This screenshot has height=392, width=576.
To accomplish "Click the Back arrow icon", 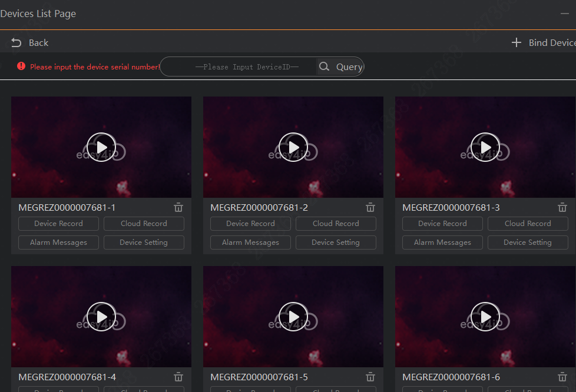I will click(x=16, y=43).
